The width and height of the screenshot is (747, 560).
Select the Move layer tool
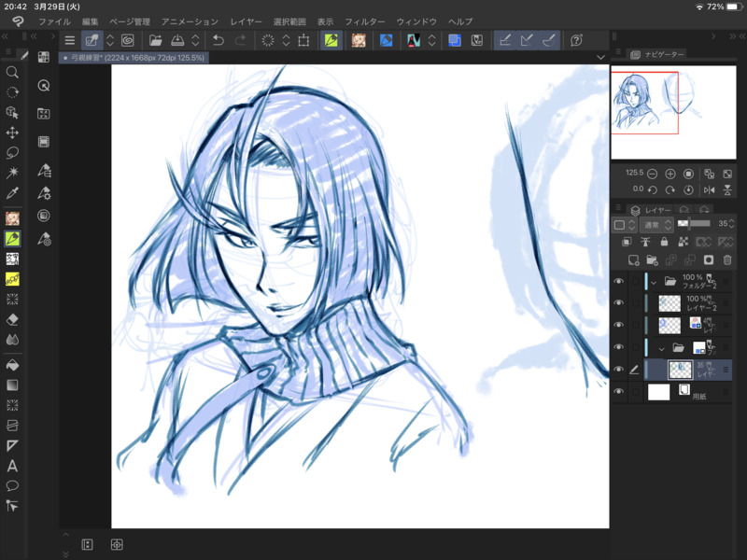click(12, 133)
